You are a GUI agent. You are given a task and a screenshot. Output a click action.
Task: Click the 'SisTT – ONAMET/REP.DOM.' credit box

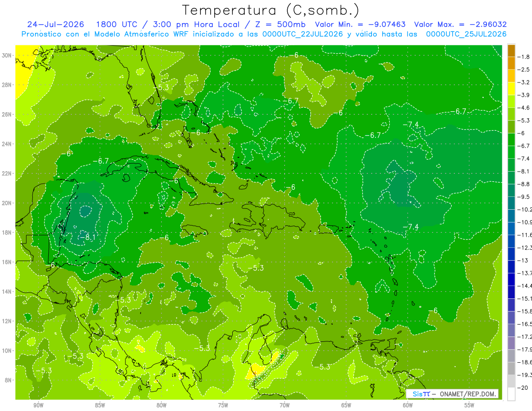(452, 394)
